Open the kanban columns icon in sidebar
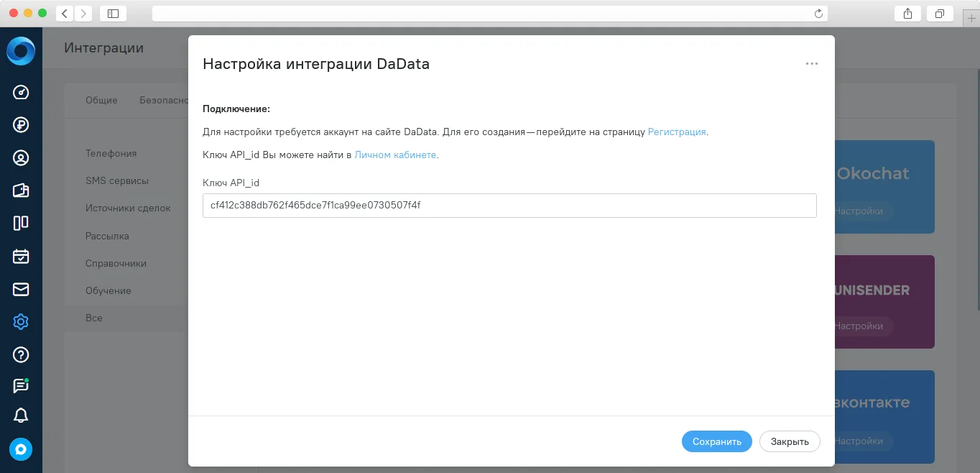The image size is (980, 473). (x=21, y=223)
